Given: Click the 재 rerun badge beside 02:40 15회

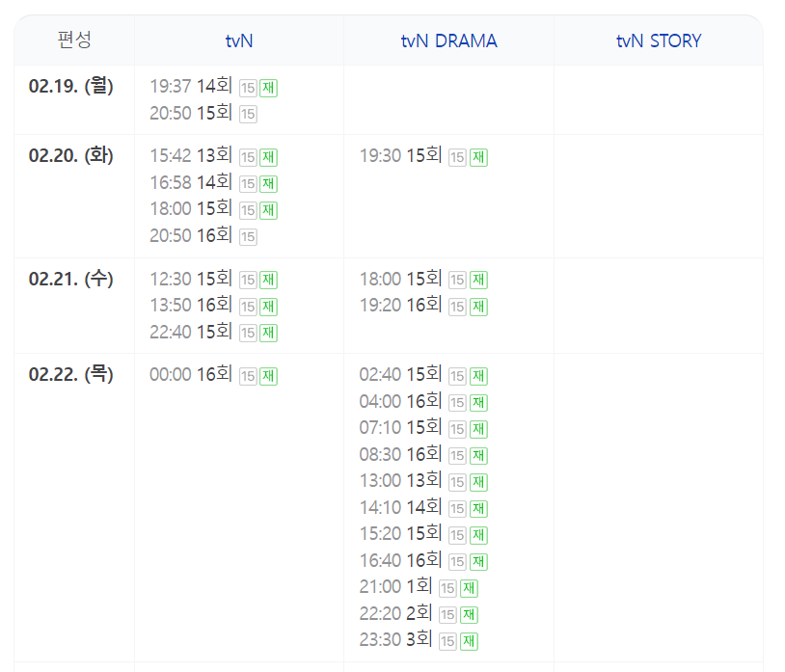Looking at the screenshot, I should point(478,376).
